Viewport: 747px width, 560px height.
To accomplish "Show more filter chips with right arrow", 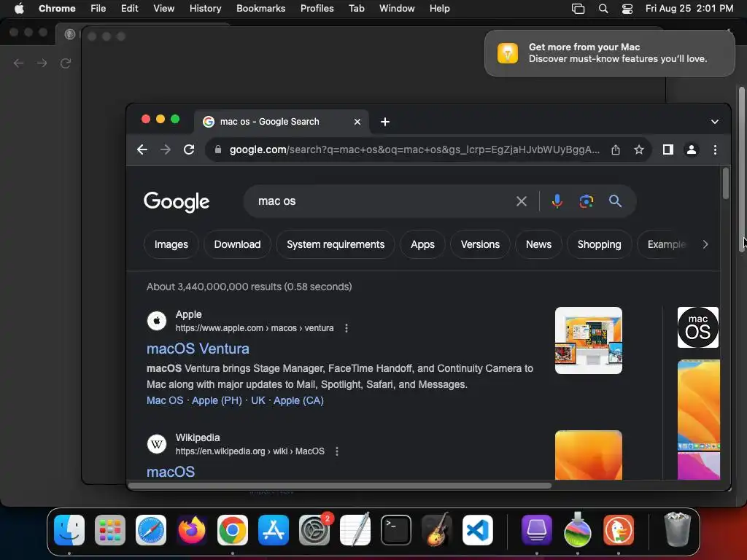I will pos(705,244).
